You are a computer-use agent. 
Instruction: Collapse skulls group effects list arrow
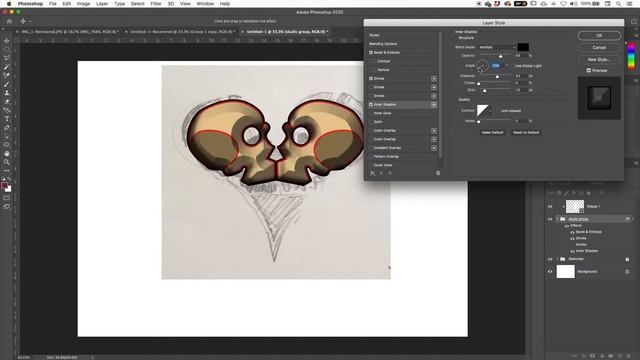pos(633,219)
